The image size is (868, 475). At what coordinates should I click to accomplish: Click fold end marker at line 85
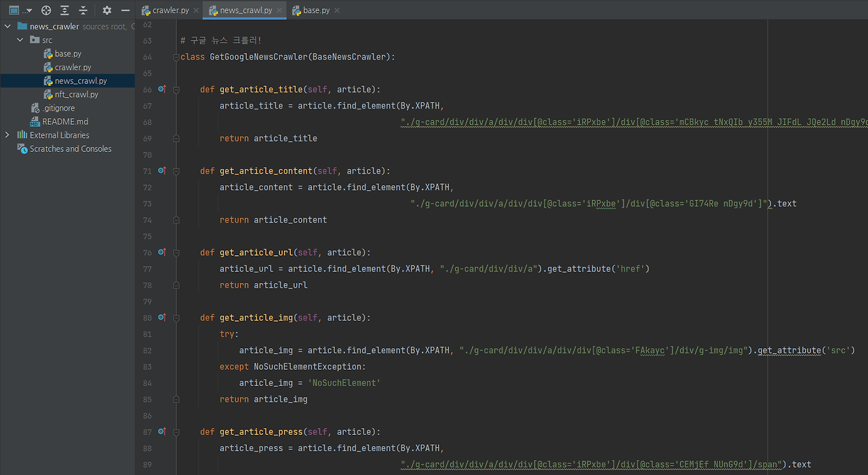(176, 399)
